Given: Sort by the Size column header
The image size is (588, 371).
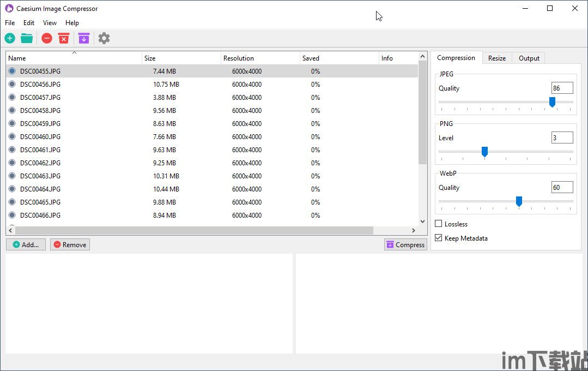Looking at the screenshot, I should pyautogui.click(x=181, y=58).
